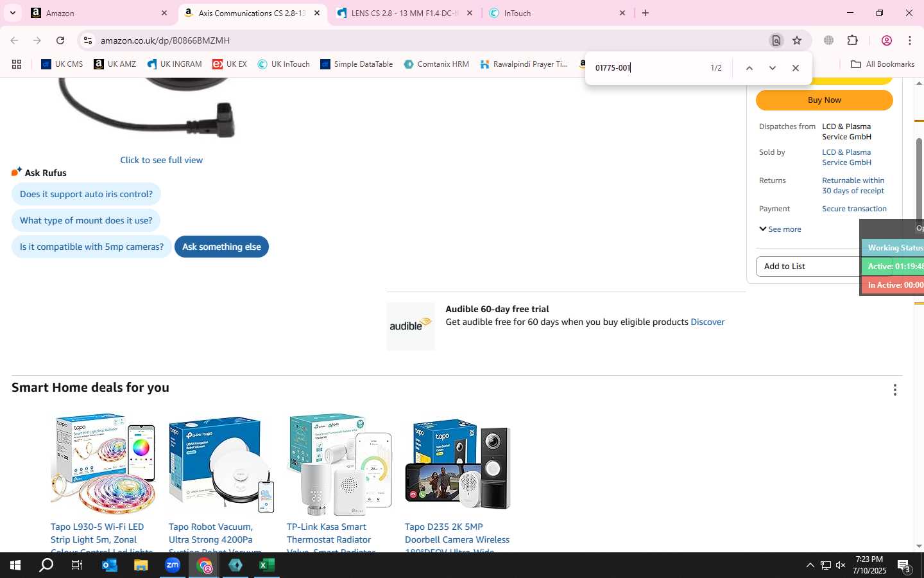Image resolution: width=924 pixels, height=578 pixels.
Task: Open the Comtanix HRM bookmark
Action: click(x=436, y=64)
